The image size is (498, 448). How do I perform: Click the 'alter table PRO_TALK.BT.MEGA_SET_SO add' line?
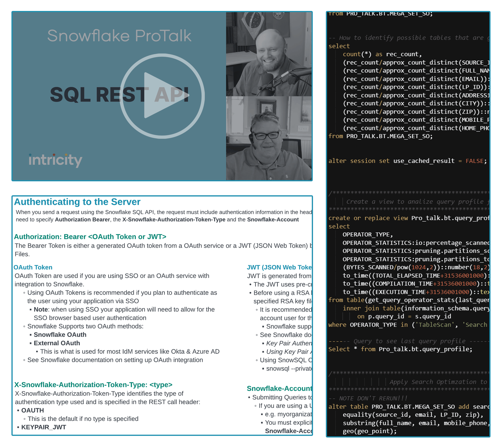409,406
